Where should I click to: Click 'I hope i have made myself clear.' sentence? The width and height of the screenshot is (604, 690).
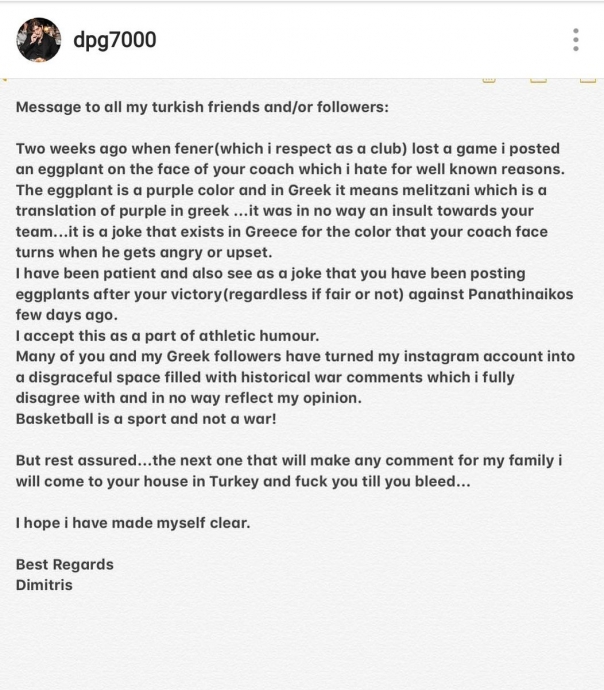133,523
